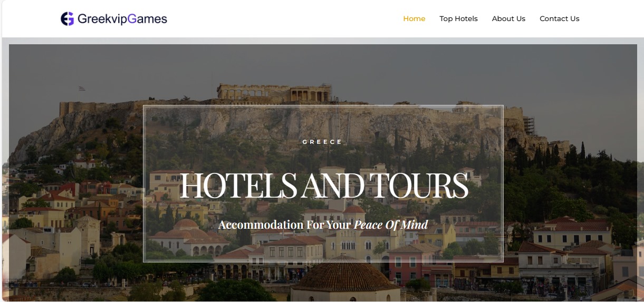Click the tiled dome at the image bottom

[345, 275]
